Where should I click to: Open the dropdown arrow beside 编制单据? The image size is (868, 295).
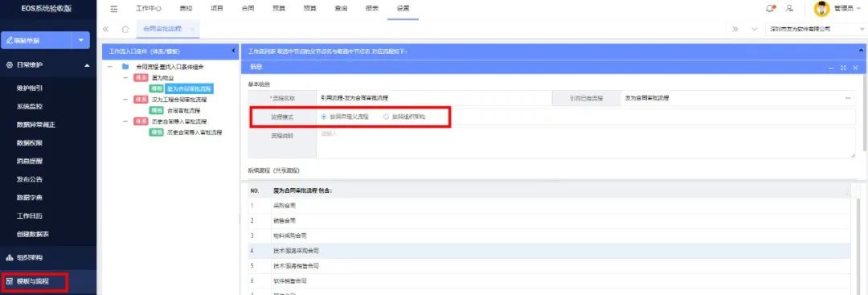pyautogui.click(x=81, y=40)
